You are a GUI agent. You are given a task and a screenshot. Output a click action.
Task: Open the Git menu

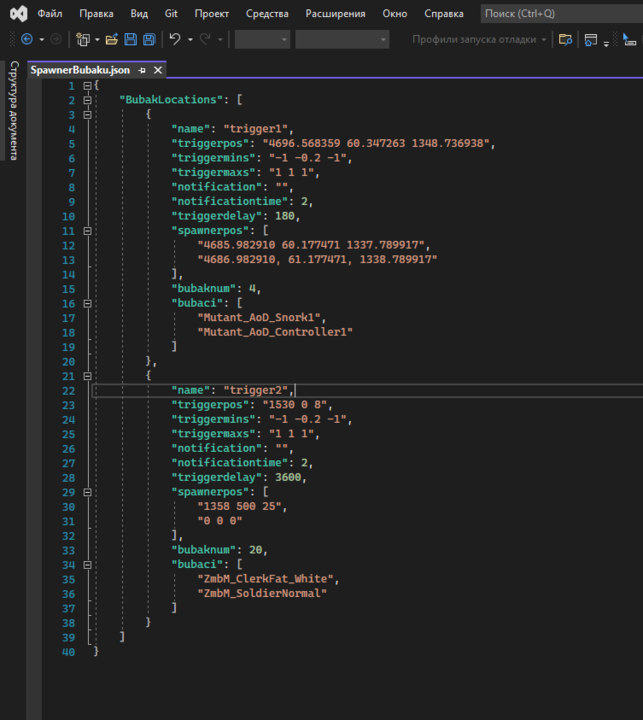[x=171, y=14]
